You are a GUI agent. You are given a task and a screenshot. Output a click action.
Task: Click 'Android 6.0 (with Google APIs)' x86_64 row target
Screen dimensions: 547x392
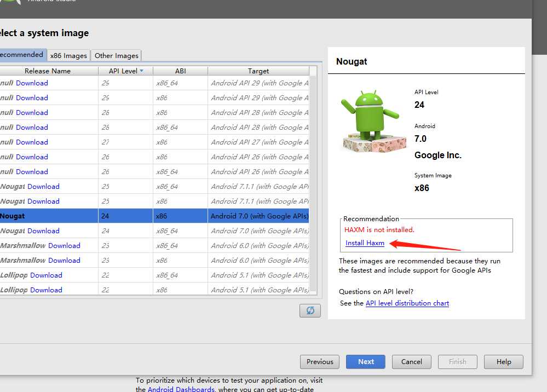pyautogui.click(x=258, y=245)
